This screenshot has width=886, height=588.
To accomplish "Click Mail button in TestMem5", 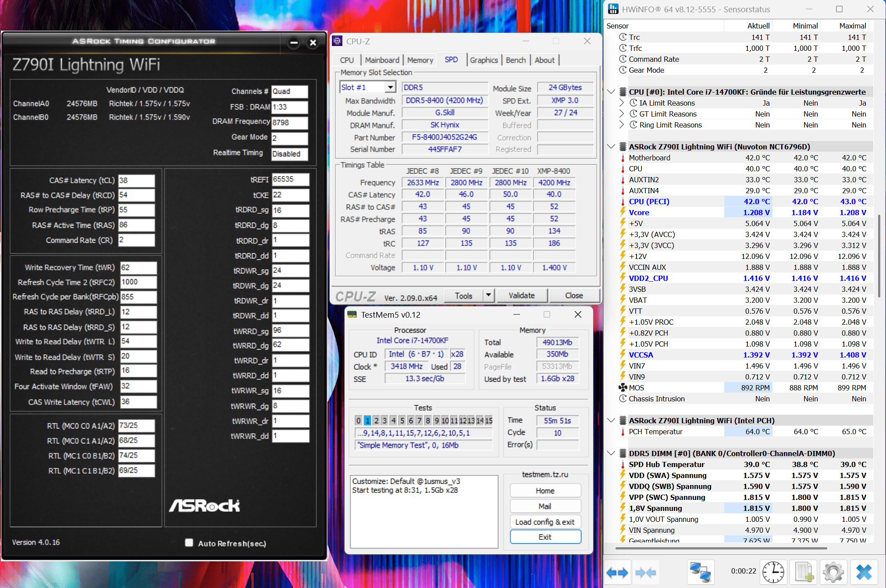I will pos(545,506).
